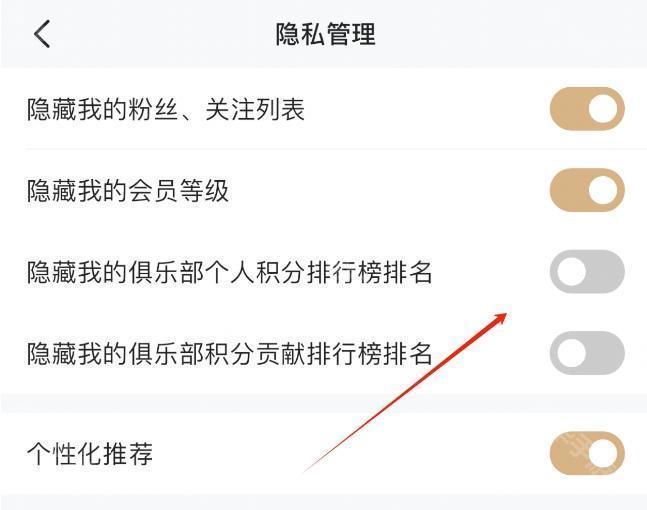The width and height of the screenshot is (647, 510).
Task: Go back using the left chevron arrow
Action: point(42,34)
